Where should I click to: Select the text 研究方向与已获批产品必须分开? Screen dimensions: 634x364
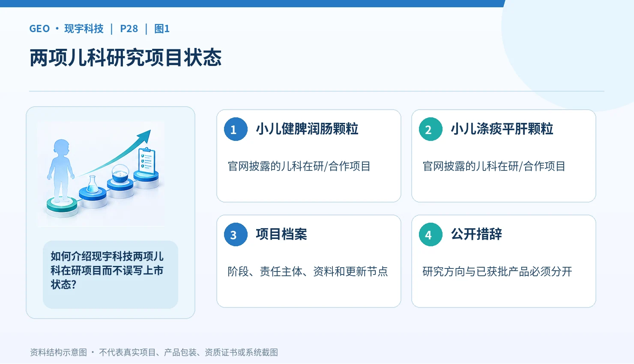497,272
